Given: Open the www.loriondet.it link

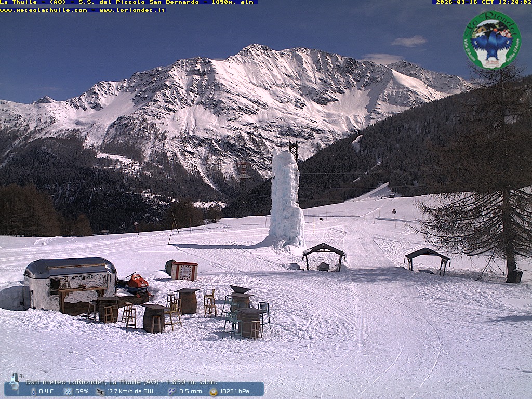Looking at the screenshot, I should coord(132,10).
